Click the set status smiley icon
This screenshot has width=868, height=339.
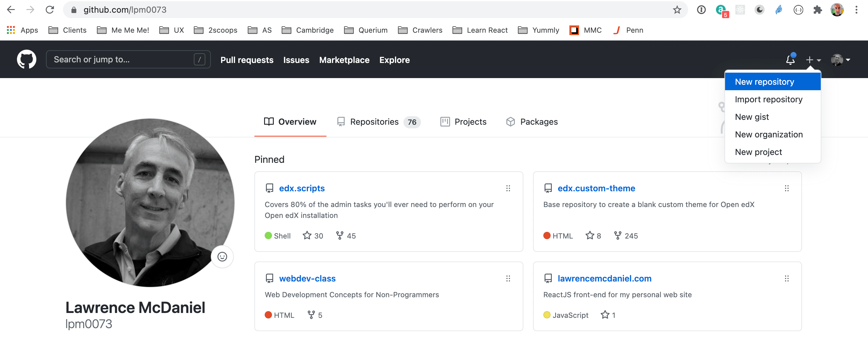[222, 257]
